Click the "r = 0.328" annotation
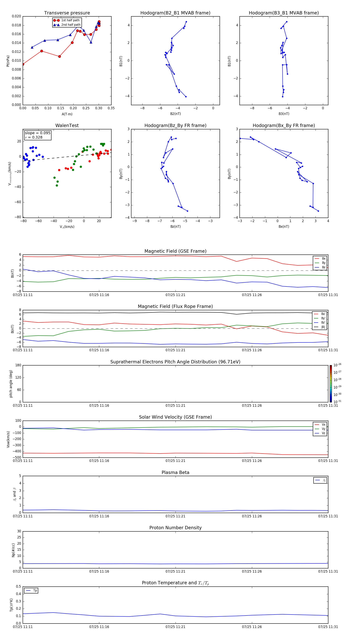The image size is (351, 644). pos(34,138)
